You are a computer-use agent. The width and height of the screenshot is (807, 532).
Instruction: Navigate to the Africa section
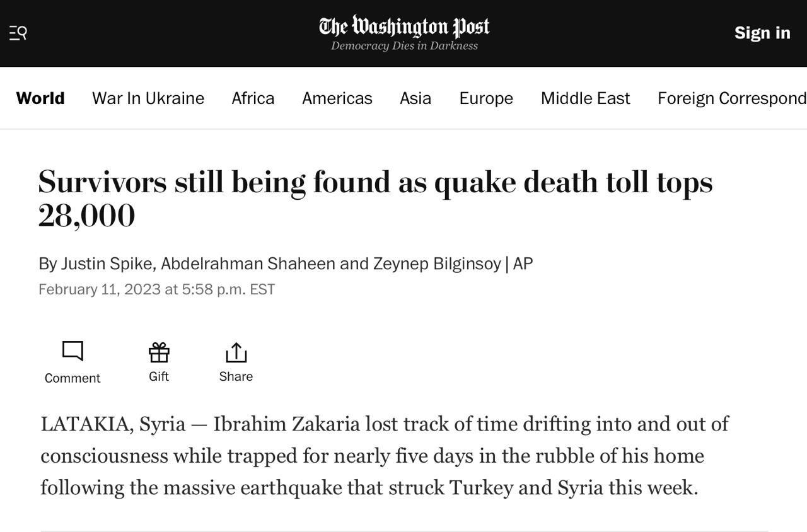click(x=253, y=98)
